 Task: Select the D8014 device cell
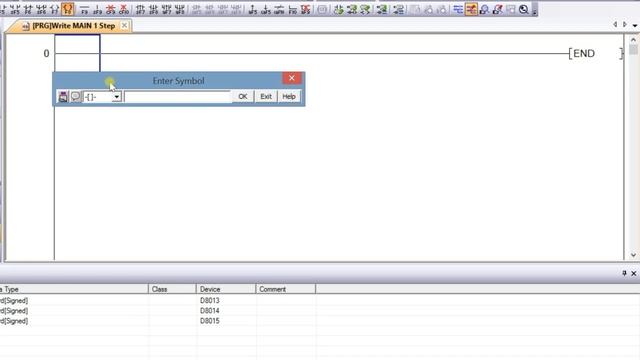(x=226, y=311)
